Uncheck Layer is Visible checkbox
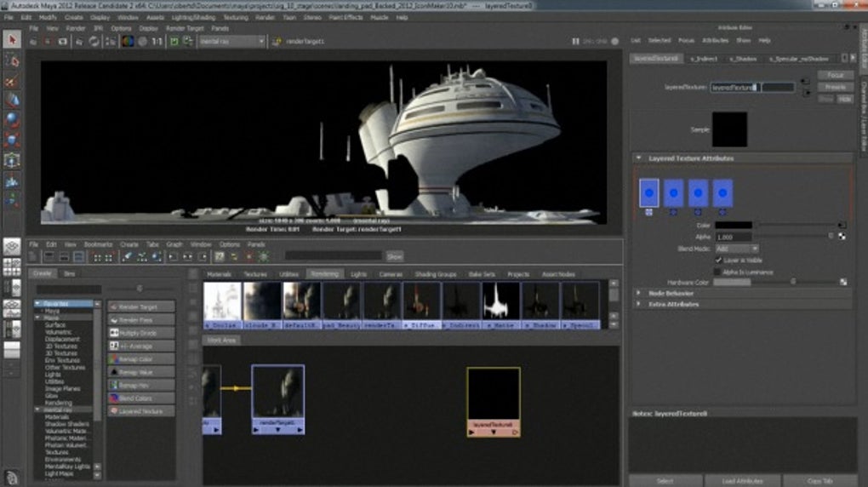Viewport: 868px width, 487px height. tap(717, 259)
